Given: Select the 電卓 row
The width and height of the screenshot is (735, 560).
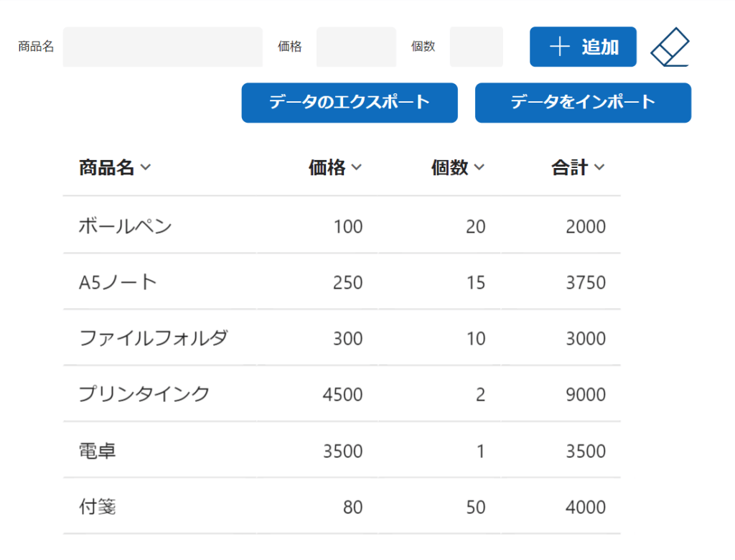Looking at the screenshot, I should 98,451.
